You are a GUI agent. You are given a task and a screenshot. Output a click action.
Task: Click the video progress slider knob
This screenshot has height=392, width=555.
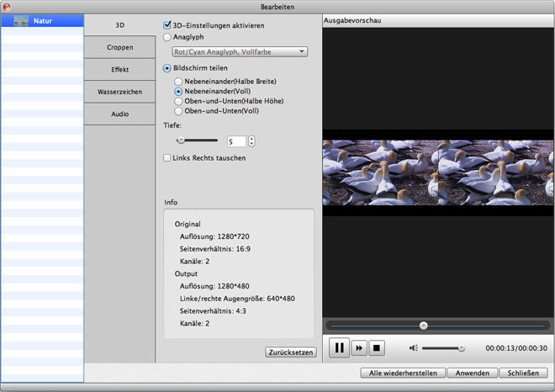[x=423, y=326]
